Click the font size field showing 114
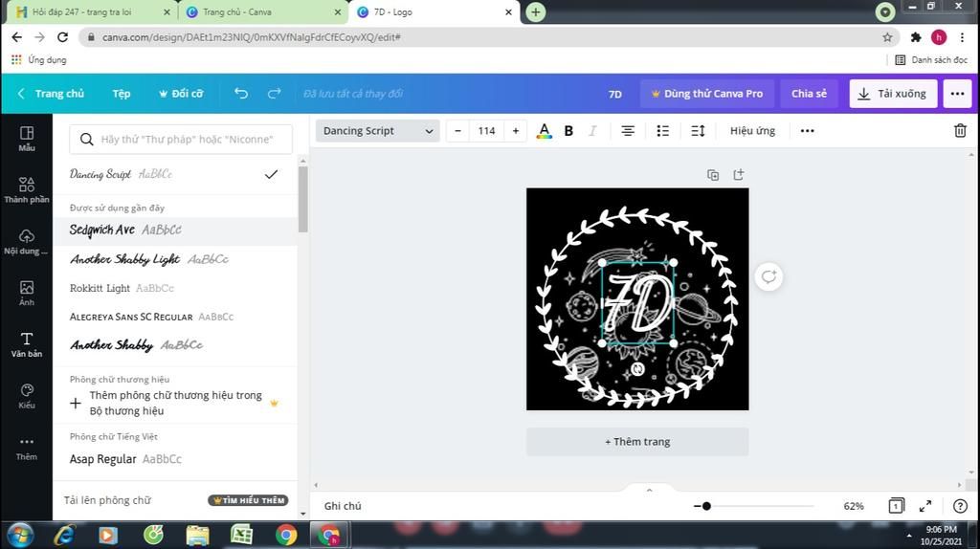 point(486,130)
